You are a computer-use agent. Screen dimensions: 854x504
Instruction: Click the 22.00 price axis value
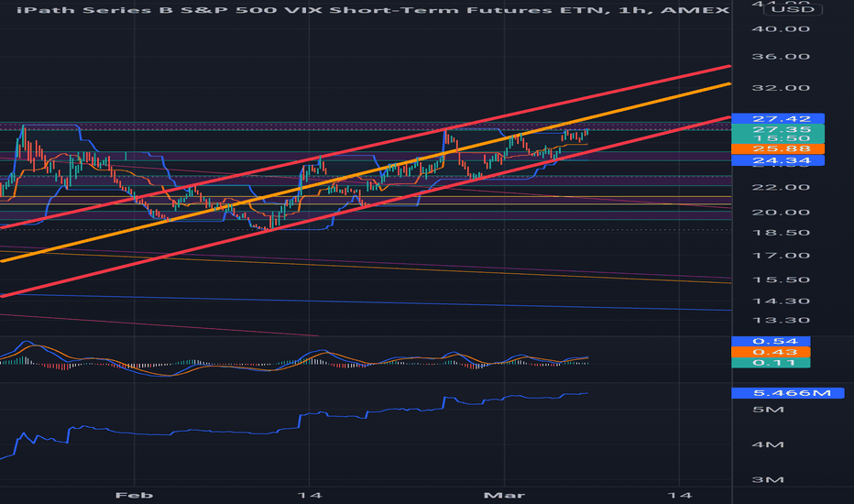(x=781, y=188)
